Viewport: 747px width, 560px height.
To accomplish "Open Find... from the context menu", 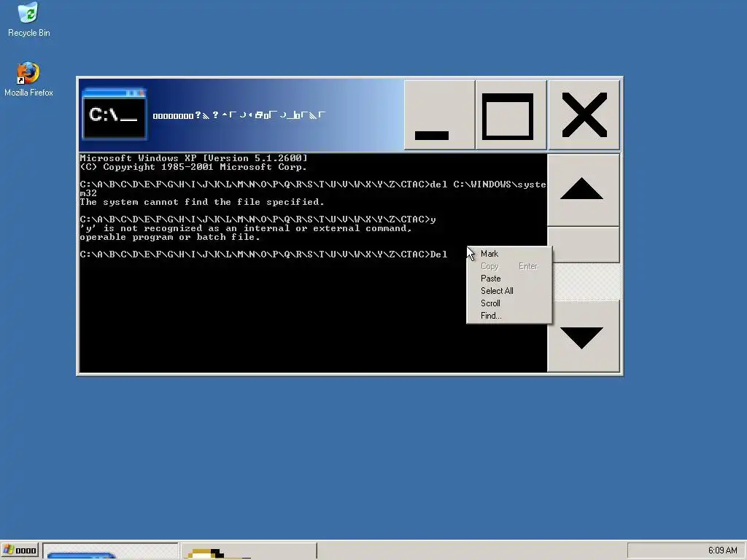I will (x=491, y=316).
